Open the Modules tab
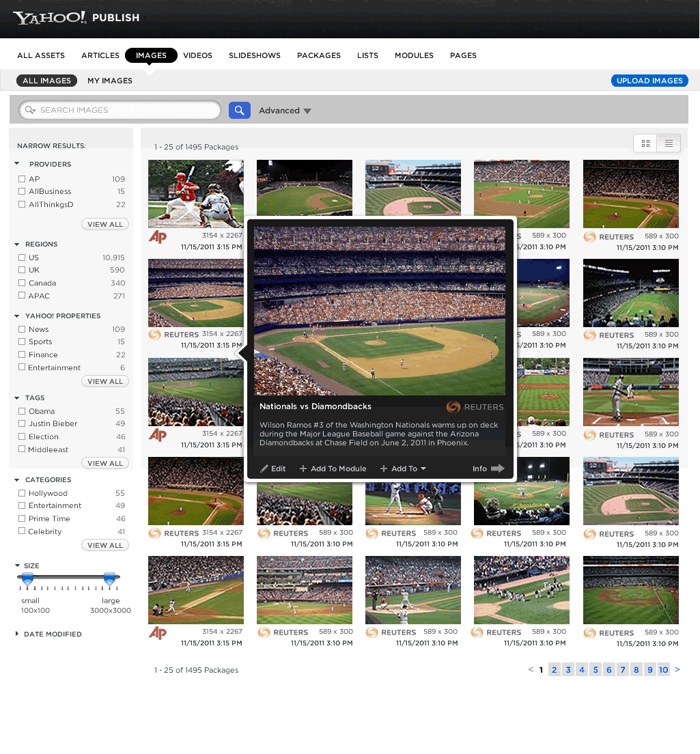The image size is (700, 754). (414, 55)
